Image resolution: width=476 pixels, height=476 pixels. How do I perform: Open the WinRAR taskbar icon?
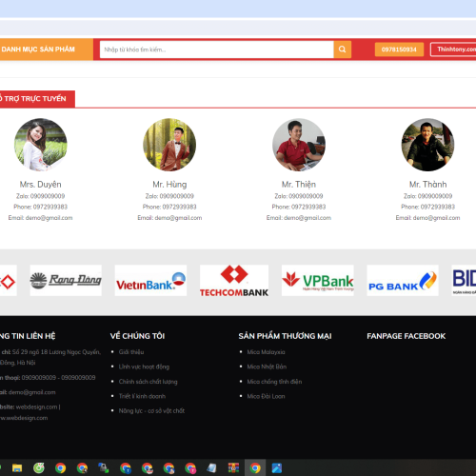coord(233,468)
